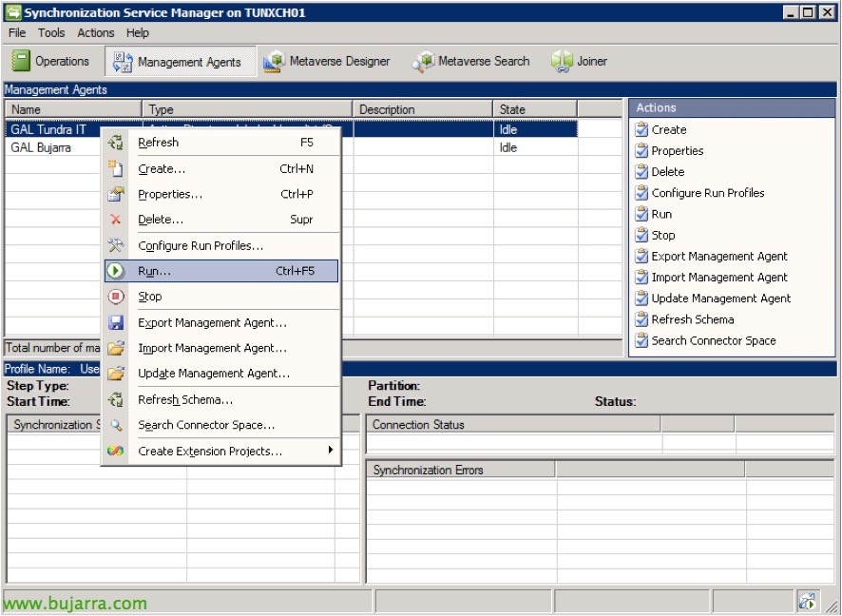Click the Create icon in context menu

coord(115,168)
